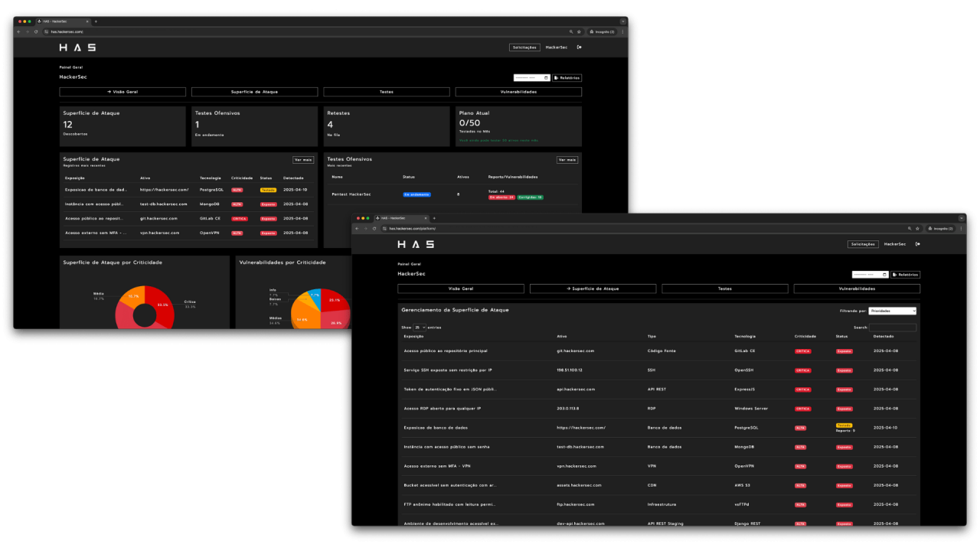Switch to the Testes tab
The width and height of the screenshot is (980, 551).
(724, 289)
